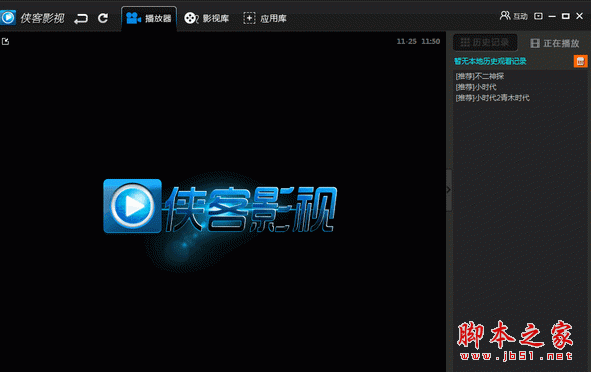This screenshot has width=591, height=372.
Task: Click the open-file icon at video top-left
Action: 5,41
